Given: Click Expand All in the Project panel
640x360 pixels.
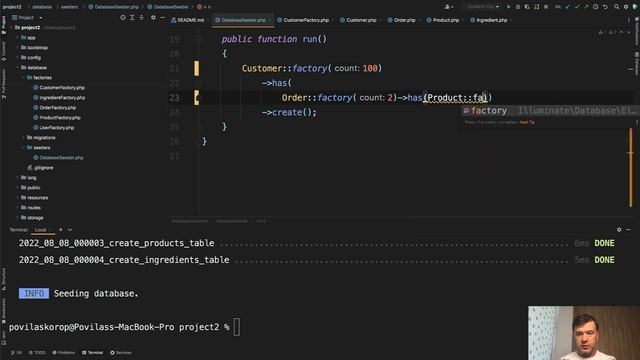Looking at the screenshot, I should (132, 18).
